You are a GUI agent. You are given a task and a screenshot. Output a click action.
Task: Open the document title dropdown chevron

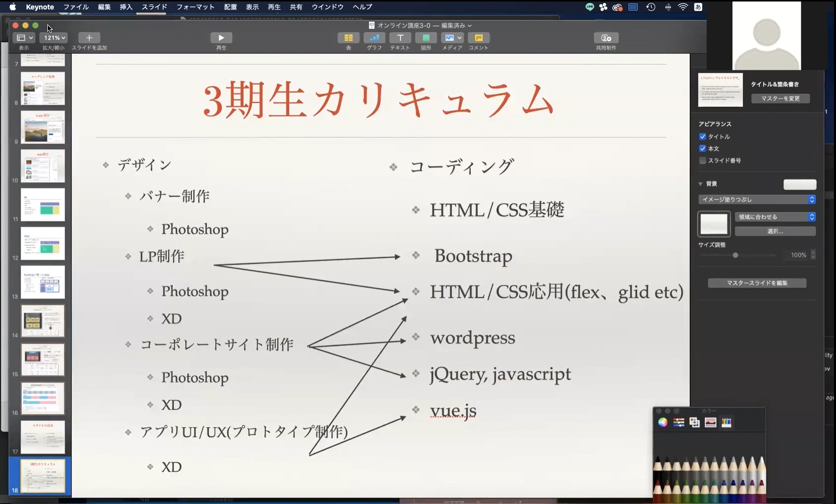(470, 26)
